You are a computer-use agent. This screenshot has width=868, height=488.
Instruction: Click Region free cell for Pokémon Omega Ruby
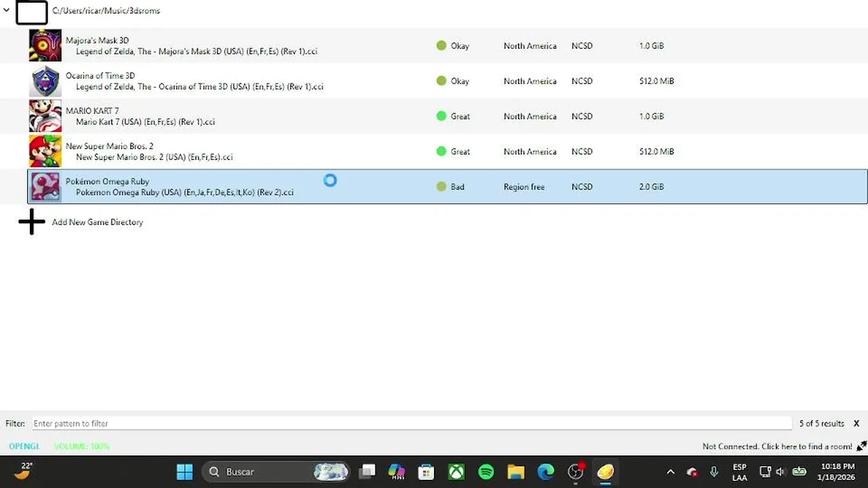click(524, 187)
